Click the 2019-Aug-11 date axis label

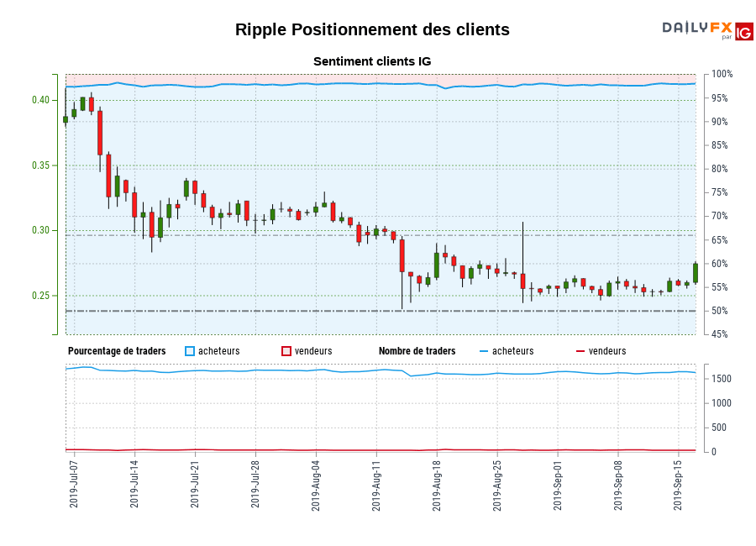click(x=376, y=486)
